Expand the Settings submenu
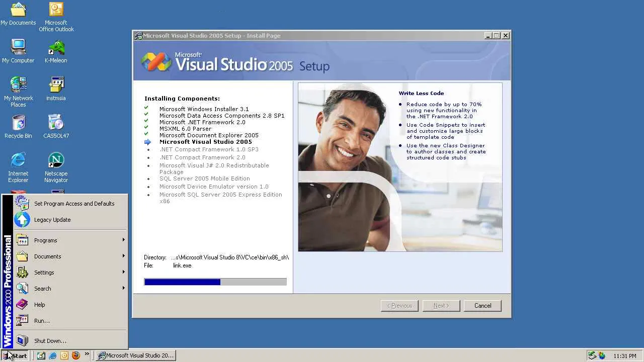644x362 pixels. pos(70,273)
